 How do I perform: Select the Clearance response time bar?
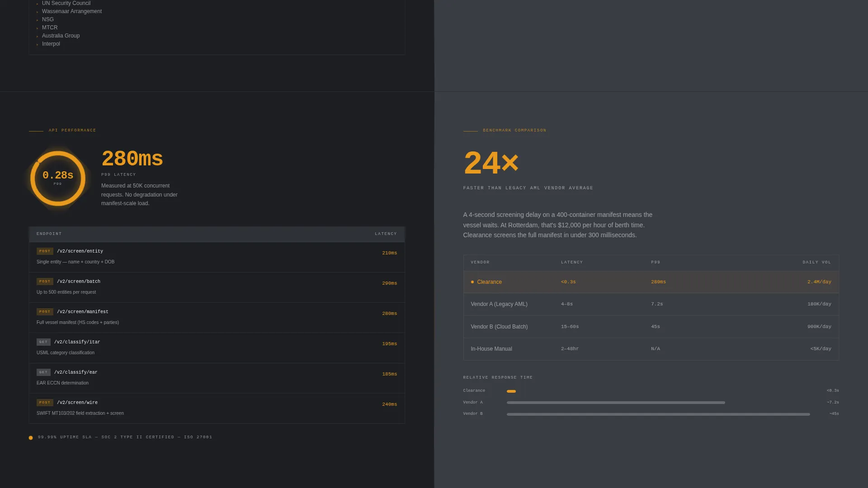[511, 391]
